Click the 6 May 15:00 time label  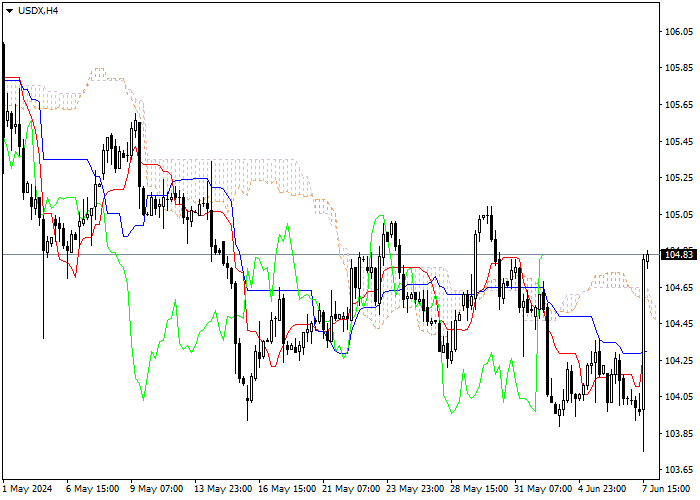click(x=92, y=489)
